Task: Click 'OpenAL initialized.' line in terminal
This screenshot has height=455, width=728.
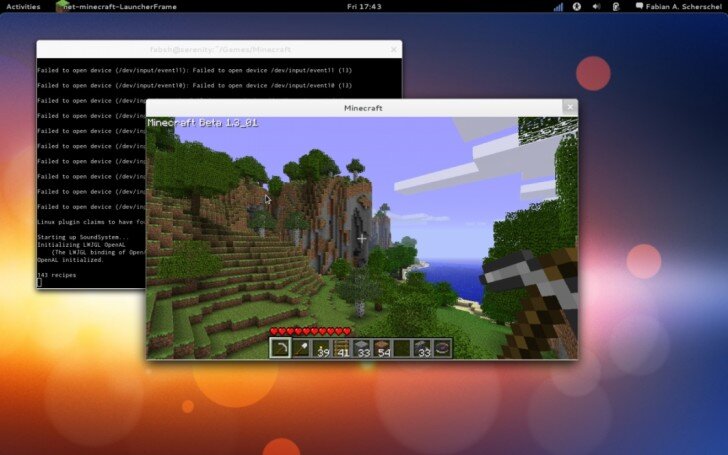Action: pos(71,260)
